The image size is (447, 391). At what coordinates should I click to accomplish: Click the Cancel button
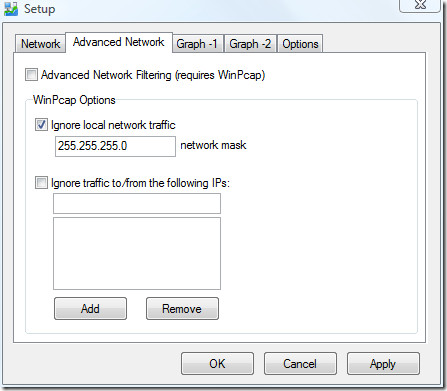(300, 364)
